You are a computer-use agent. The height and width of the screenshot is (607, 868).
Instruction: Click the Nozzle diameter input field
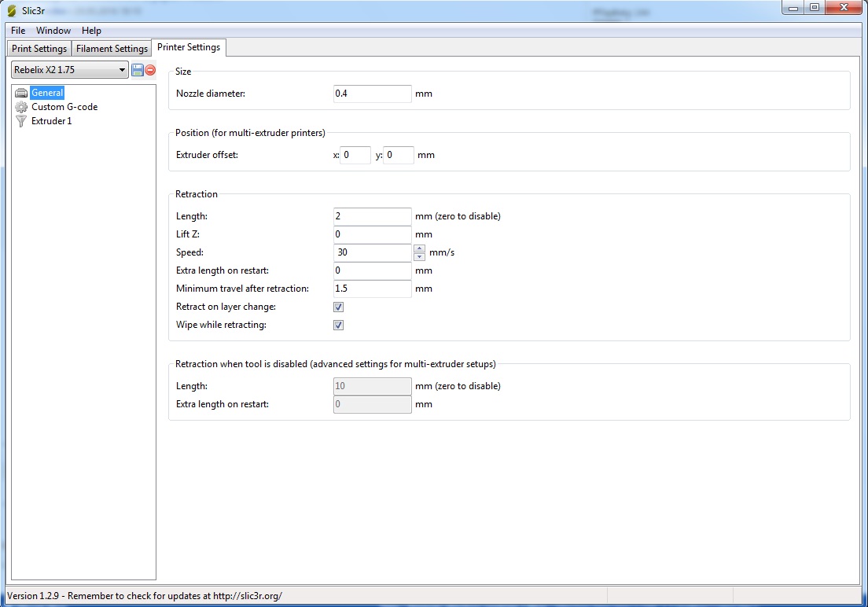[372, 94]
